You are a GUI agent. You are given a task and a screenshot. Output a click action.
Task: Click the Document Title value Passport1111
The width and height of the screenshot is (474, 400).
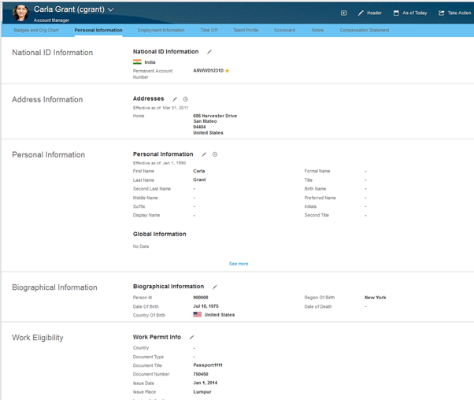click(208, 365)
